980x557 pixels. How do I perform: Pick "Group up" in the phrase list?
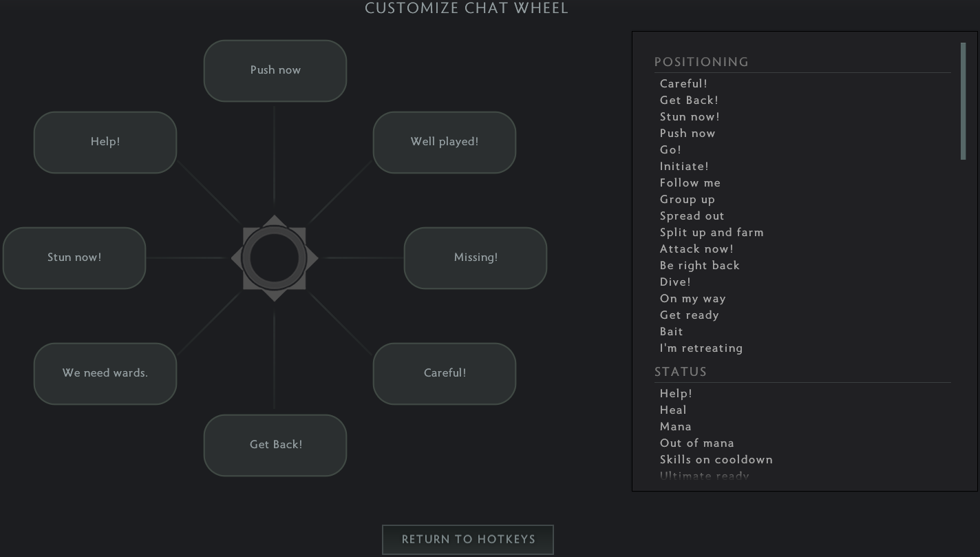(688, 200)
